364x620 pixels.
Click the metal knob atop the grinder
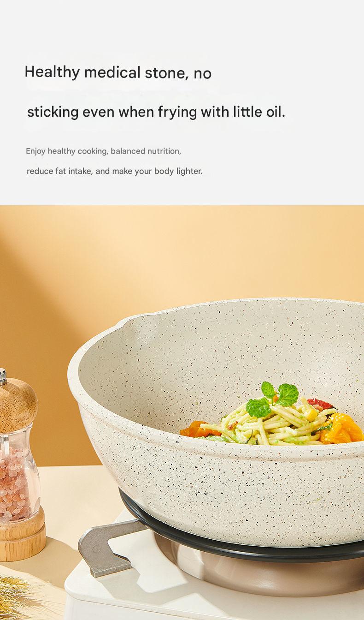2,376
